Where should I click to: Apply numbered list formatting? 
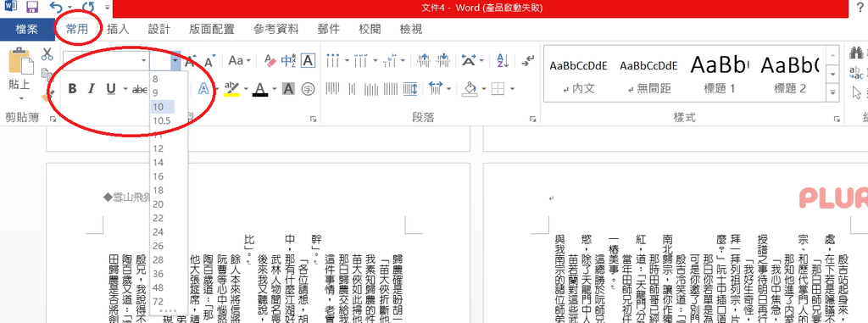(360, 60)
